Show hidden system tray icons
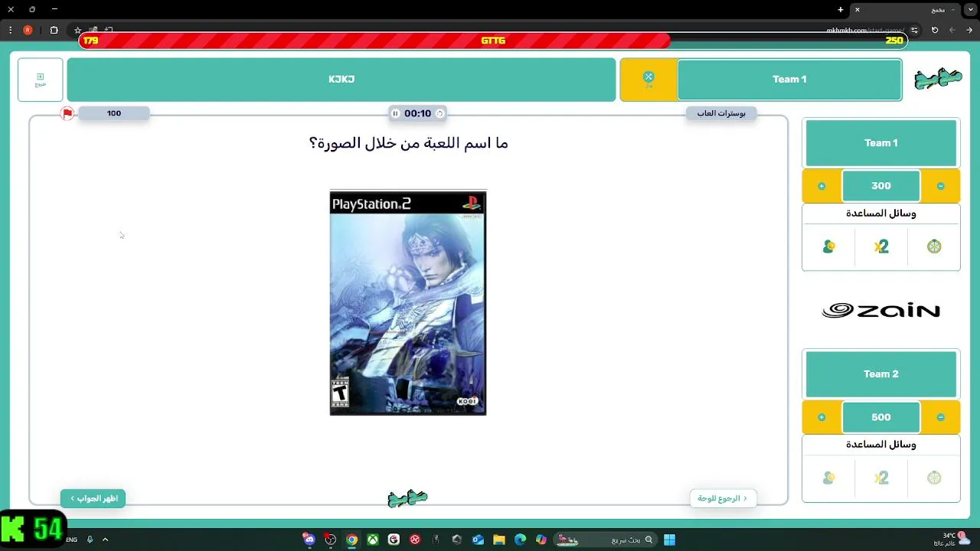This screenshot has height=551, width=980. pos(105,540)
